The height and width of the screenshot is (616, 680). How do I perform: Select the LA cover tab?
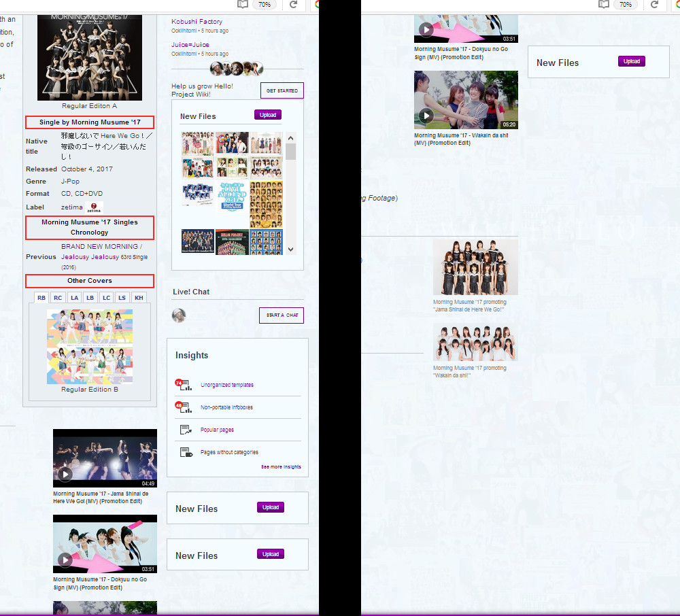point(75,298)
